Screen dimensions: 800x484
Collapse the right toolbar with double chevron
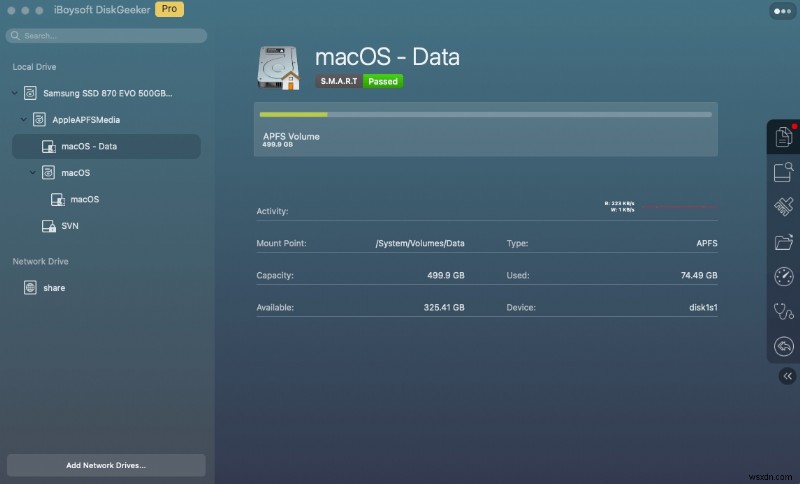click(x=787, y=376)
